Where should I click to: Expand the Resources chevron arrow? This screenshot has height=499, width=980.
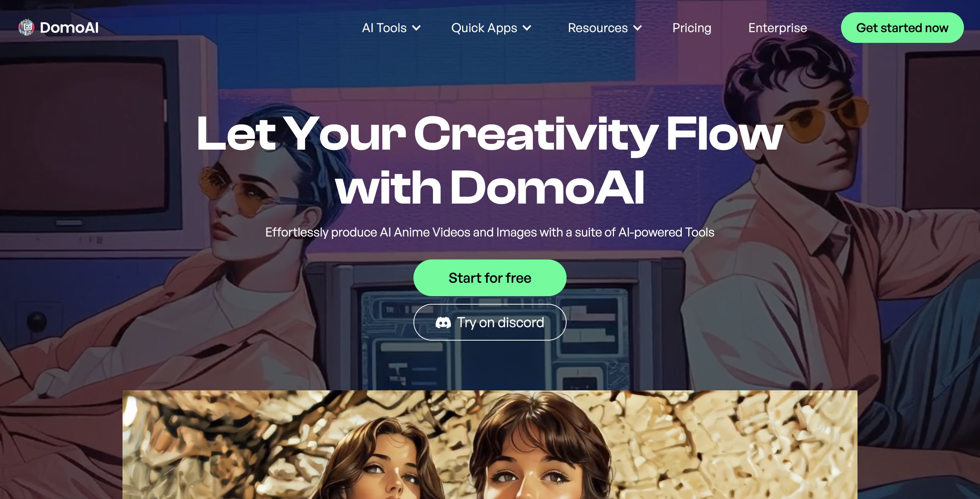click(637, 28)
